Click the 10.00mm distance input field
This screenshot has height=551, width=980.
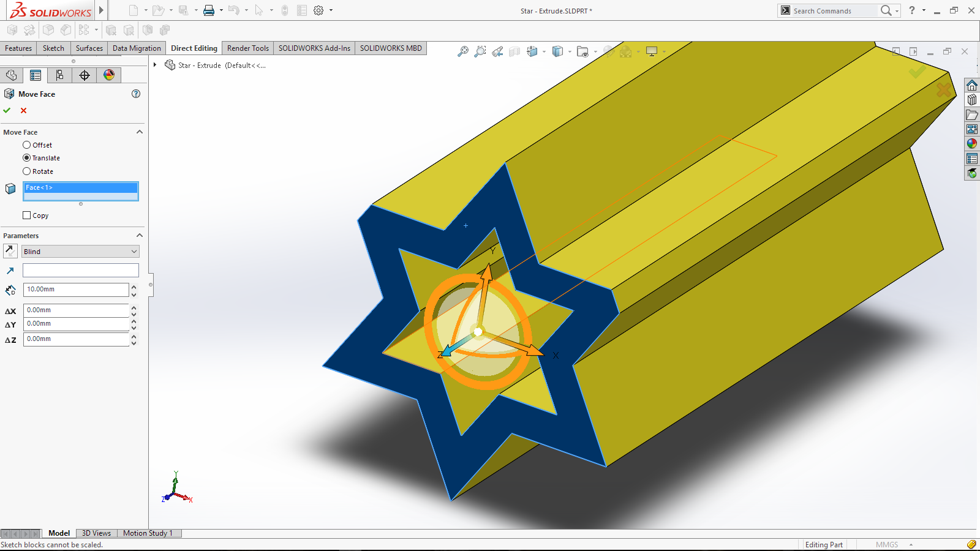[76, 290]
